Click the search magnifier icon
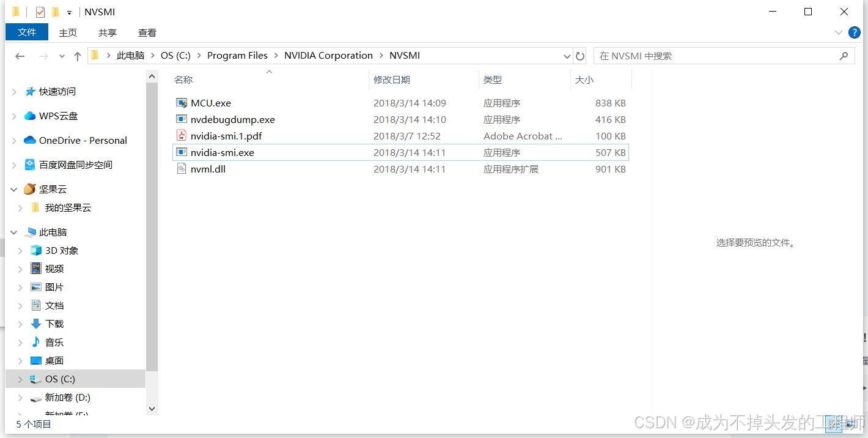 coord(844,56)
